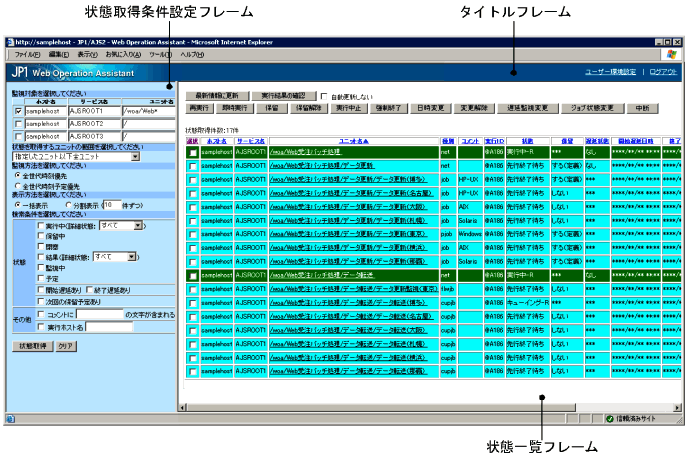Click the 最新情報に更新 button
This screenshot has width=688, height=459.
217,96
